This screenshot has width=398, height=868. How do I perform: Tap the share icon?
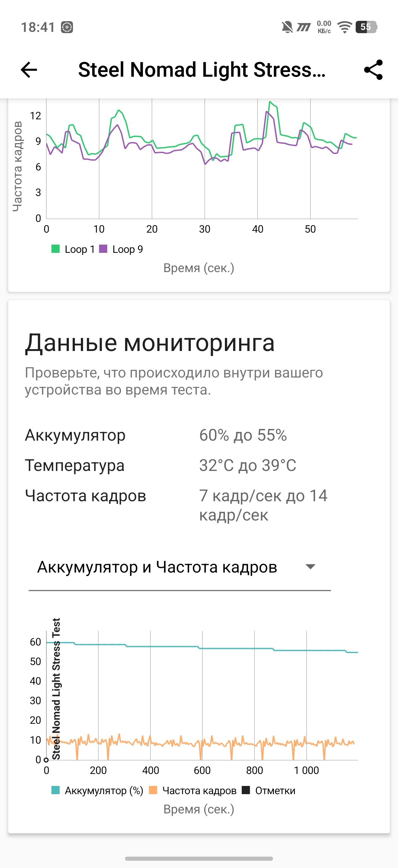pyautogui.click(x=373, y=70)
